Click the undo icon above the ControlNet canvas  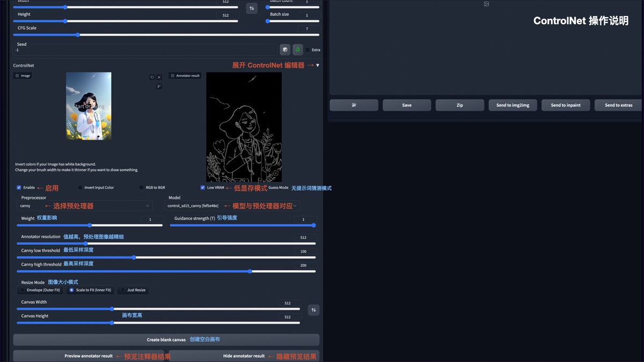(152, 77)
